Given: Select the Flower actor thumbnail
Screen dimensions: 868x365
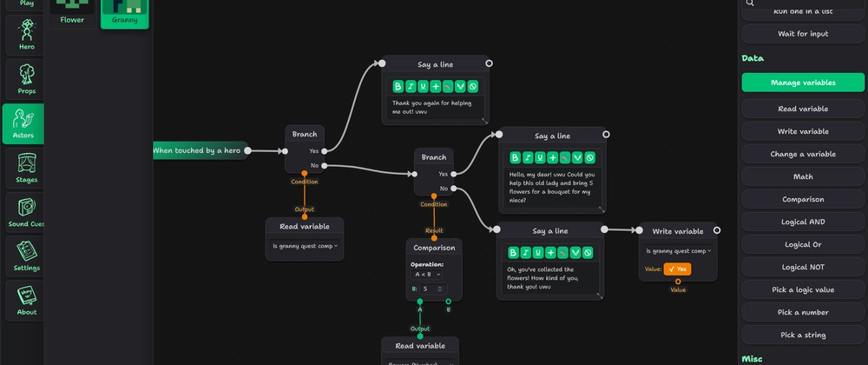Looking at the screenshot, I should coord(72,14).
